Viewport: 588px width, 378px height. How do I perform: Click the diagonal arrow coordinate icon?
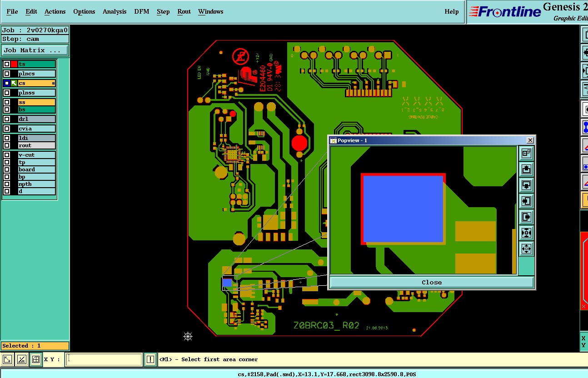(7, 360)
